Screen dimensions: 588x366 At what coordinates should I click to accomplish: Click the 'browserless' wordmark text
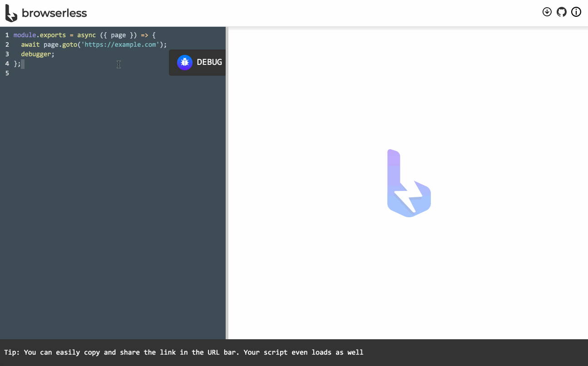point(54,13)
